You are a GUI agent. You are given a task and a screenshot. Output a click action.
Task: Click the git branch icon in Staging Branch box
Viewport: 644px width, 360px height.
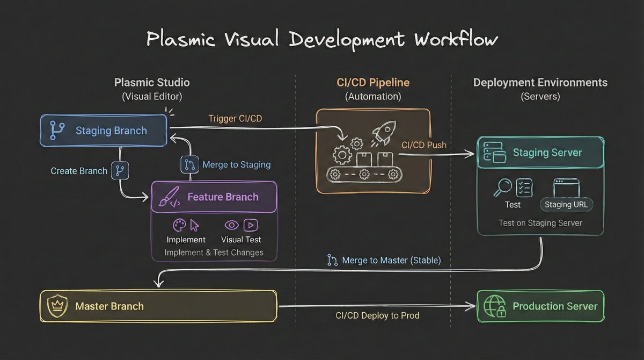(57, 131)
